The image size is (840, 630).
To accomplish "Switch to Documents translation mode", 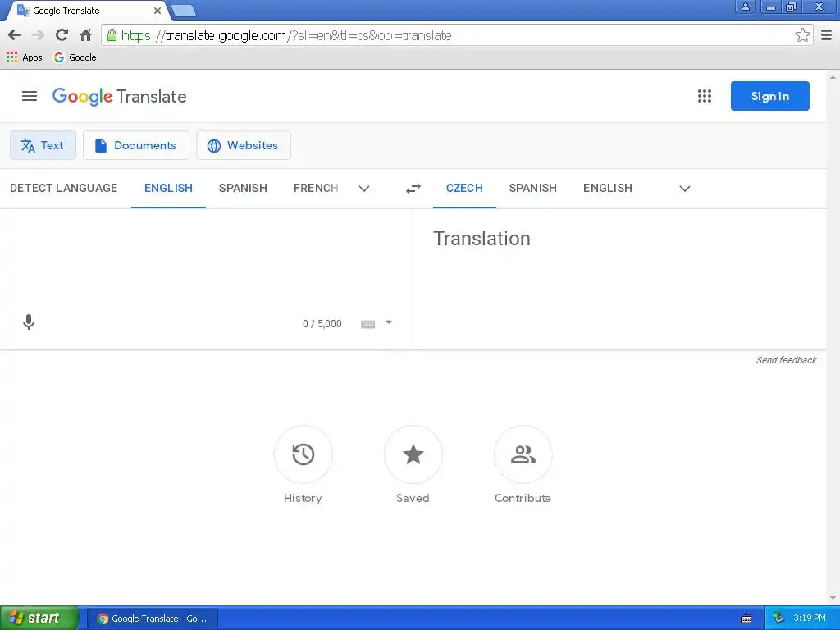I will [x=136, y=145].
